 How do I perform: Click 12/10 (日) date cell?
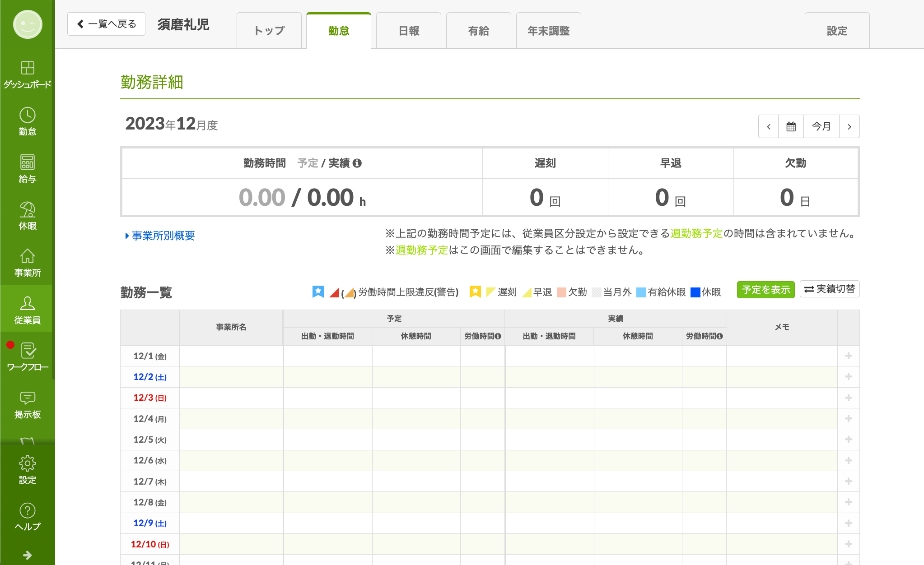click(150, 544)
